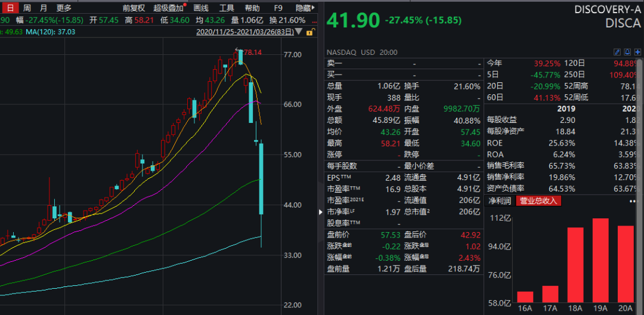Click the ROE 25.63% cell

tap(562, 143)
